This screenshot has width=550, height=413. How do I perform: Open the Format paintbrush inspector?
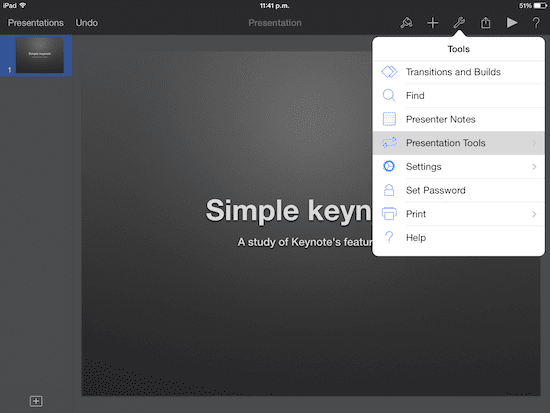pos(407,23)
